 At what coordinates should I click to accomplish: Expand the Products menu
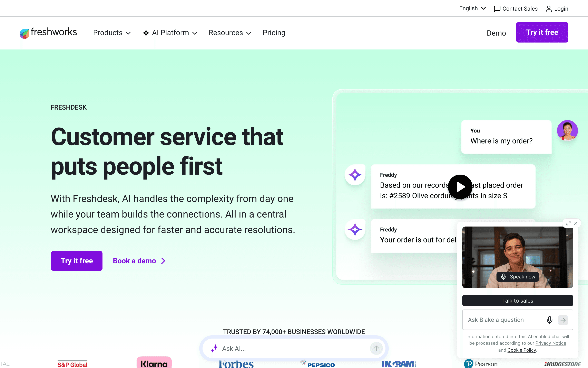tap(112, 33)
